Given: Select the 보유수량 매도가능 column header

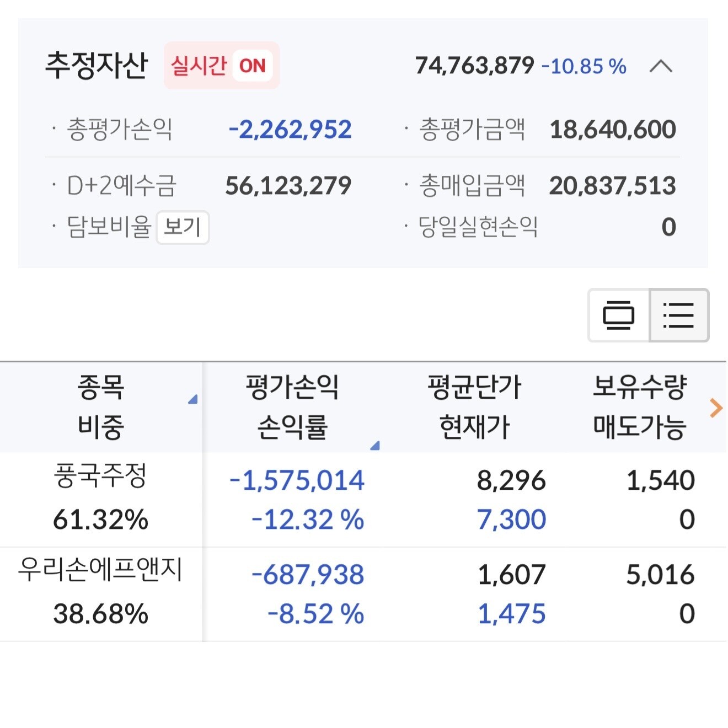Looking at the screenshot, I should (639, 407).
